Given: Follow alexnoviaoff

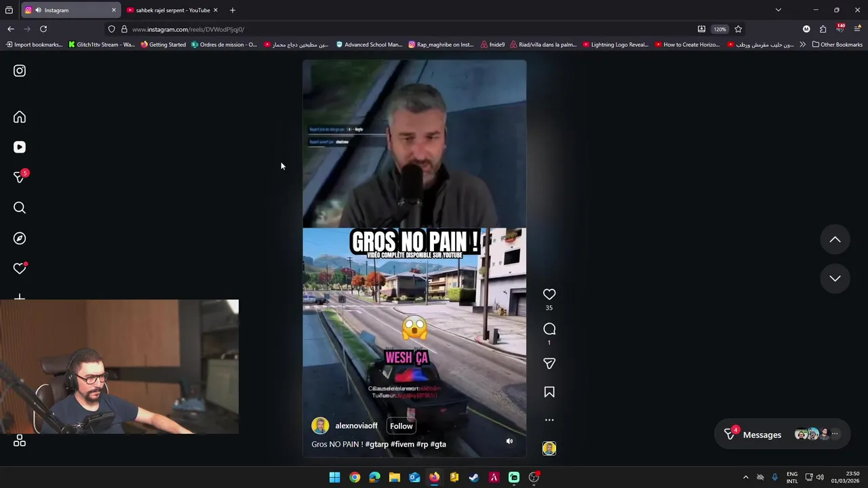Looking at the screenshot, I should [x=401, y=426].
